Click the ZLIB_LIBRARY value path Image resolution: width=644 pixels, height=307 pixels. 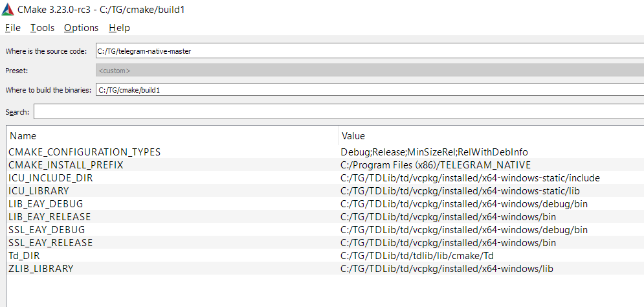[x=447, y=269]
